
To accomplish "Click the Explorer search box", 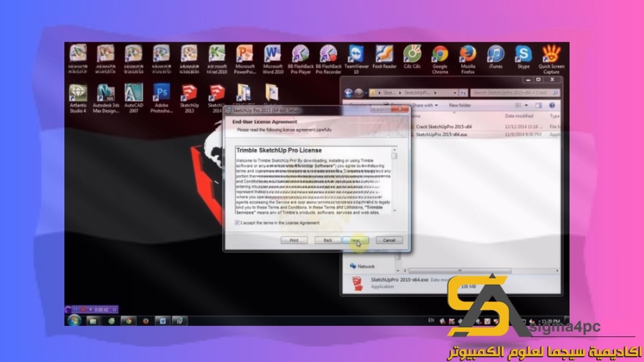I will (x=516, y=93).
